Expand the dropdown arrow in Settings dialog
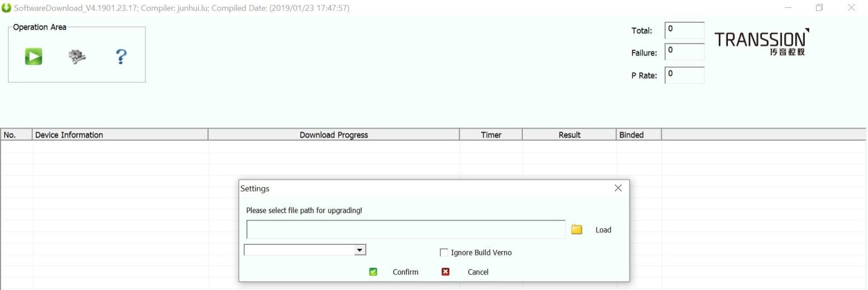 (359, 250)
